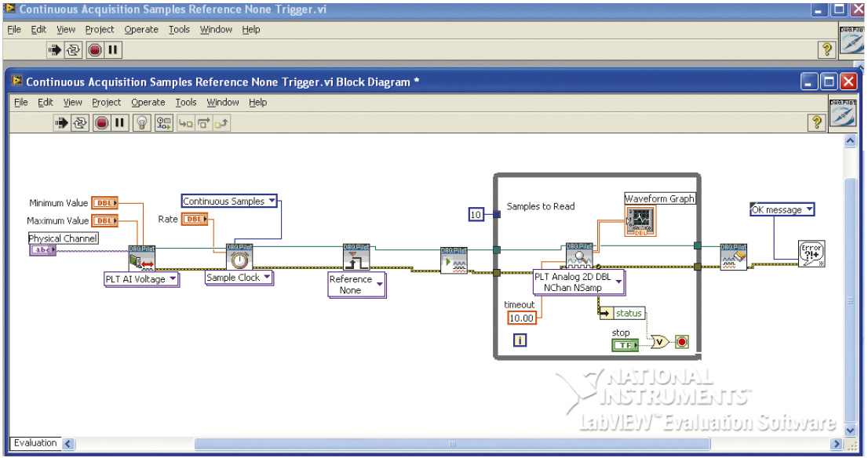Viewport: 868px width, 458px height.
Task: Open File menu in Block Diagram window
Action: (x=20, y=102)
